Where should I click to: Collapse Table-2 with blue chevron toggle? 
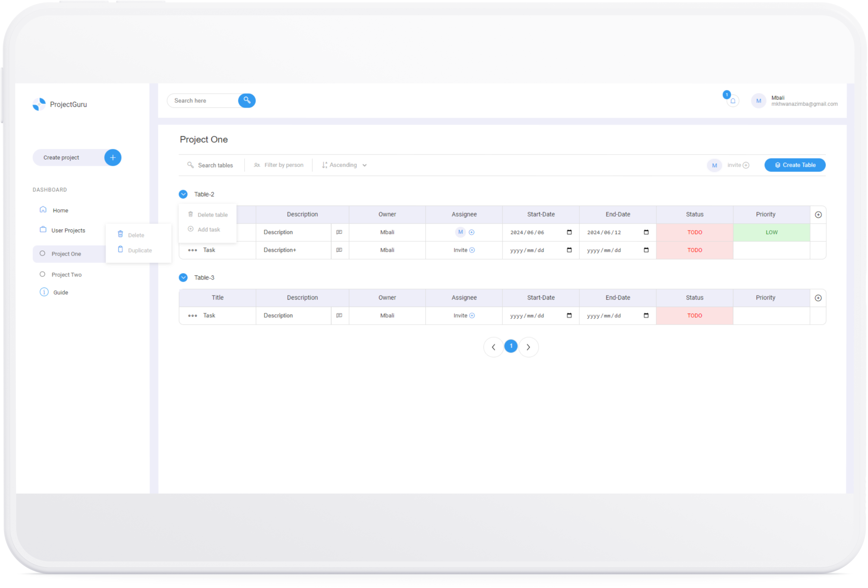tap(183, 194)
